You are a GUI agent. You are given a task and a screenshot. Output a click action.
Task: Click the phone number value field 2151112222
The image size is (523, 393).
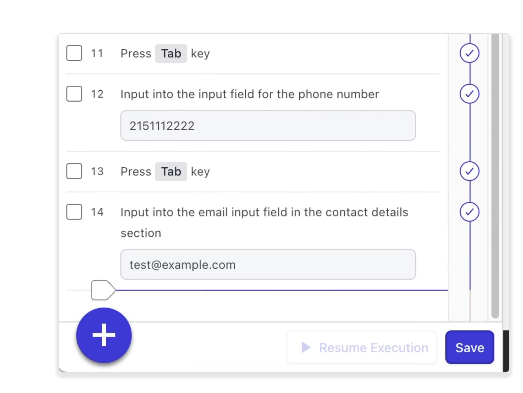pyautogui.click(x=268, y=125)
